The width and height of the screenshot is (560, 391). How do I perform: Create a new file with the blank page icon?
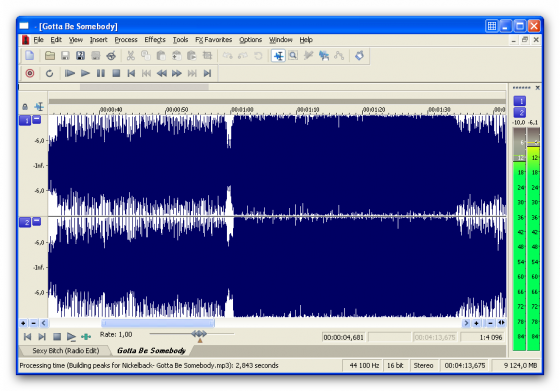coord(30,56)
